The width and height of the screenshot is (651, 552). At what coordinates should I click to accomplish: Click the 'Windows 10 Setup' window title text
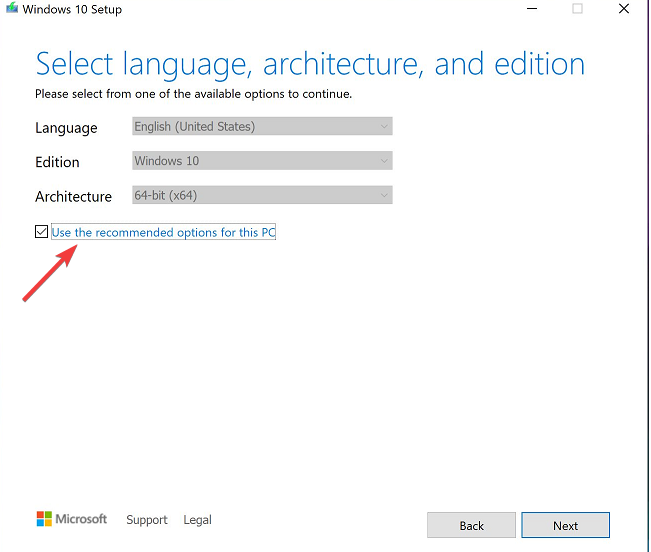[x=72, y=9]
